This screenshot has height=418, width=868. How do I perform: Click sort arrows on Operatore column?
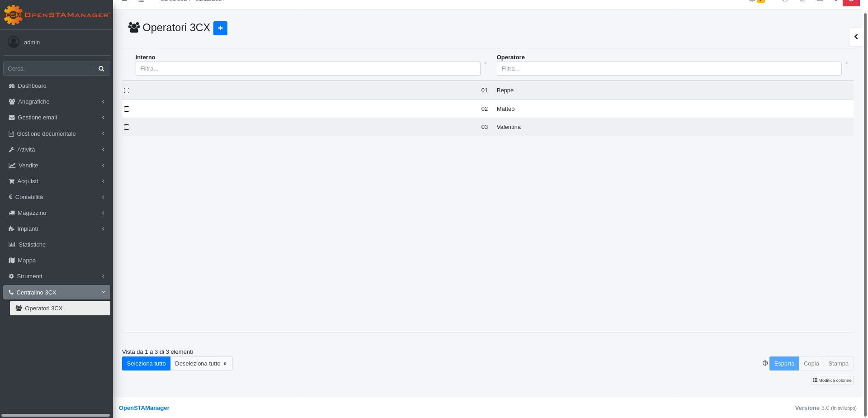[847, 63]
